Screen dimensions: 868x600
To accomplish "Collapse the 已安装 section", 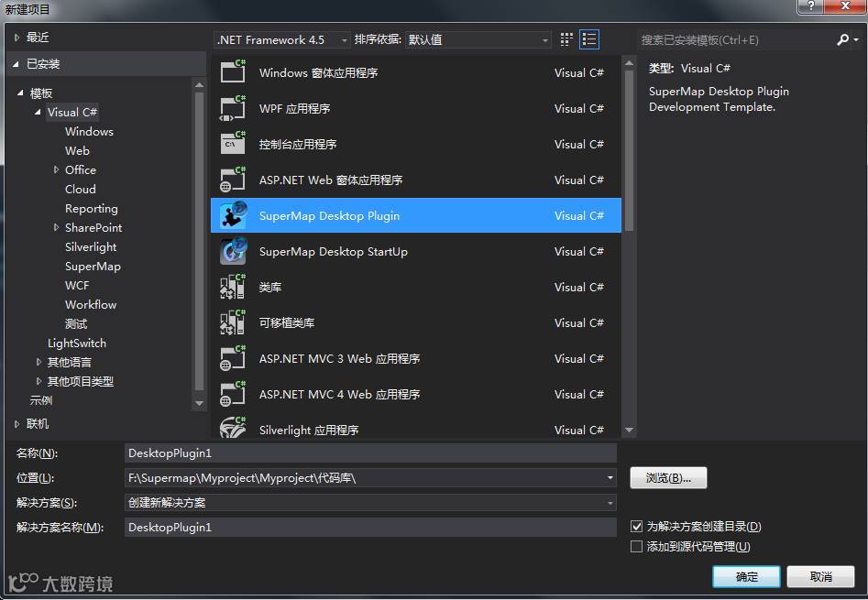I will click(16, 64).
